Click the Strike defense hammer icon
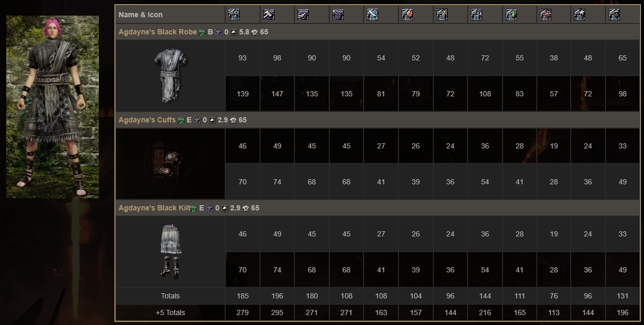644x325 pixels. tap(268, 15)
